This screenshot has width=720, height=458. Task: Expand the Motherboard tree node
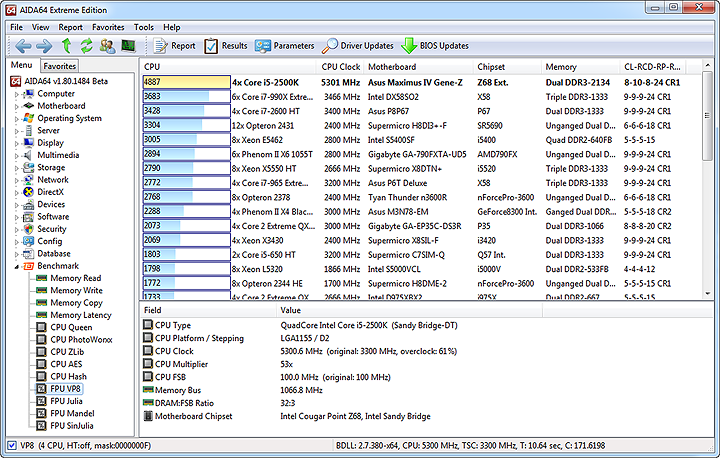(17, 107)
